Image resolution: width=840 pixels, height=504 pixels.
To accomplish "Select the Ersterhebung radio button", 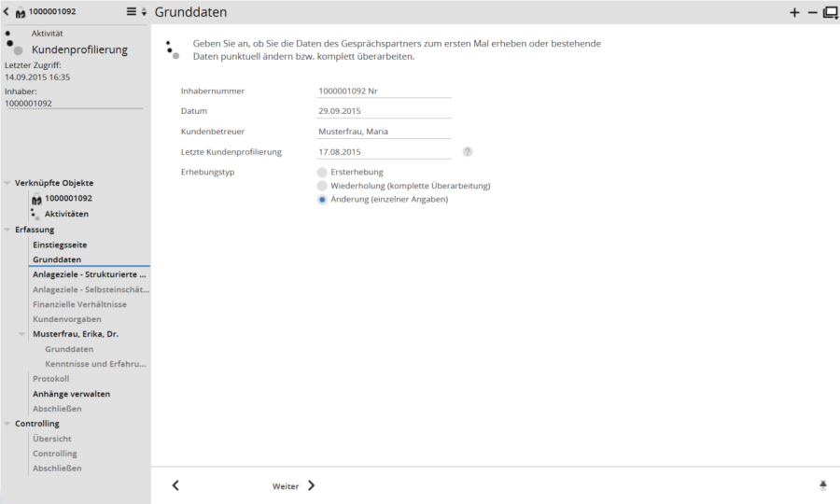I will pyautogui.click(x=322, y=172).
